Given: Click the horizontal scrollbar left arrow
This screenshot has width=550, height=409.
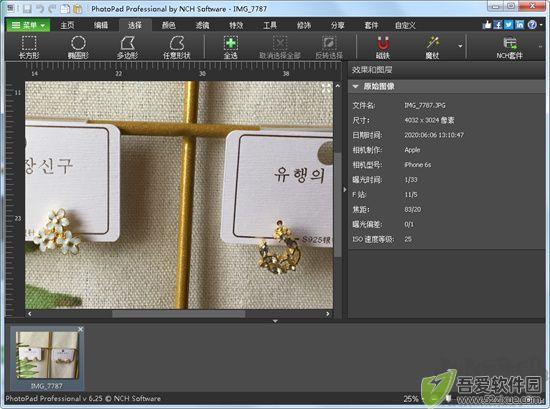Looking at the screenshot, I should point(30,314).
